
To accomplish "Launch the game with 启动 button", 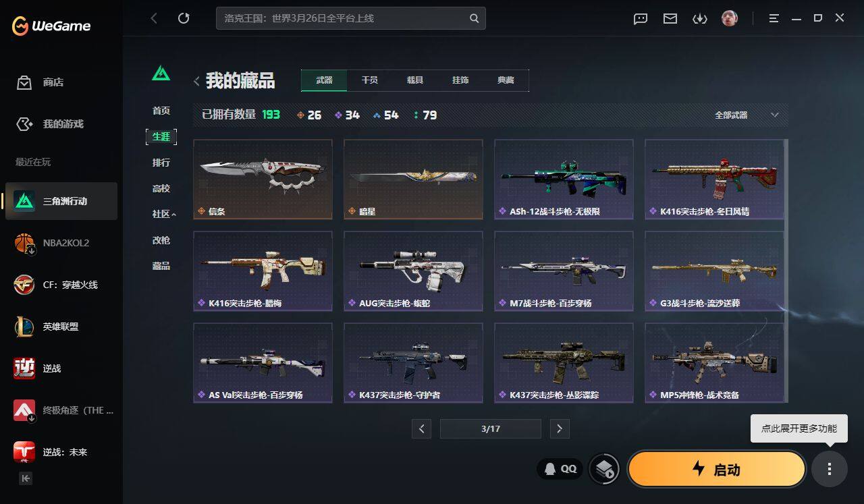I will pos(717,469).
